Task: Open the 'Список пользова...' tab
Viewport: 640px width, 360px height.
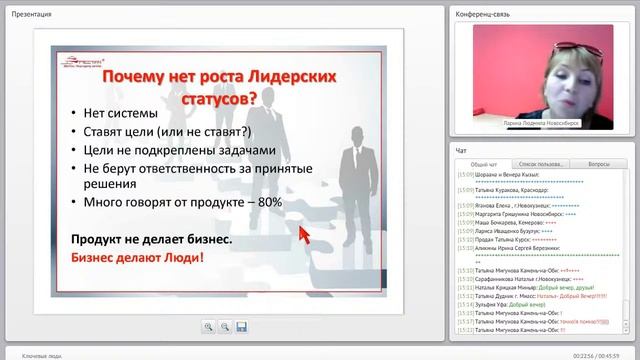Action: click(541, 164)
